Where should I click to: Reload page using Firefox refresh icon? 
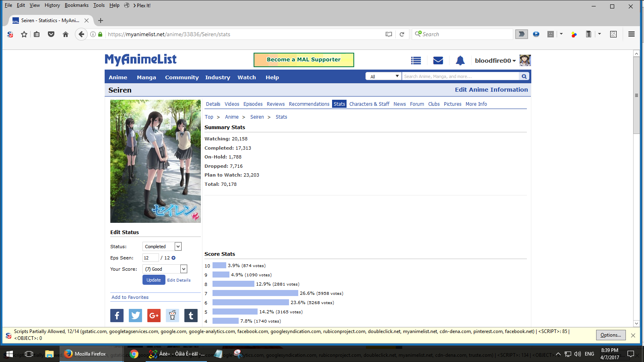coord(402,35)
